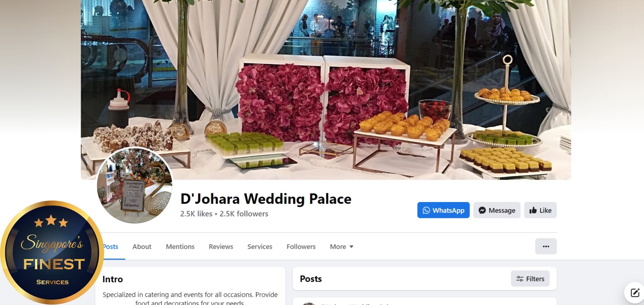
Task: Switch to the About tab
Action: pos(142,247)
